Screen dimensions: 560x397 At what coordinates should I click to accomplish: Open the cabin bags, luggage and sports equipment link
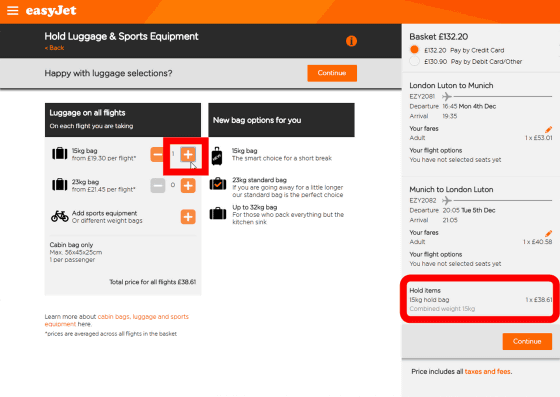(x=116, y=320)
